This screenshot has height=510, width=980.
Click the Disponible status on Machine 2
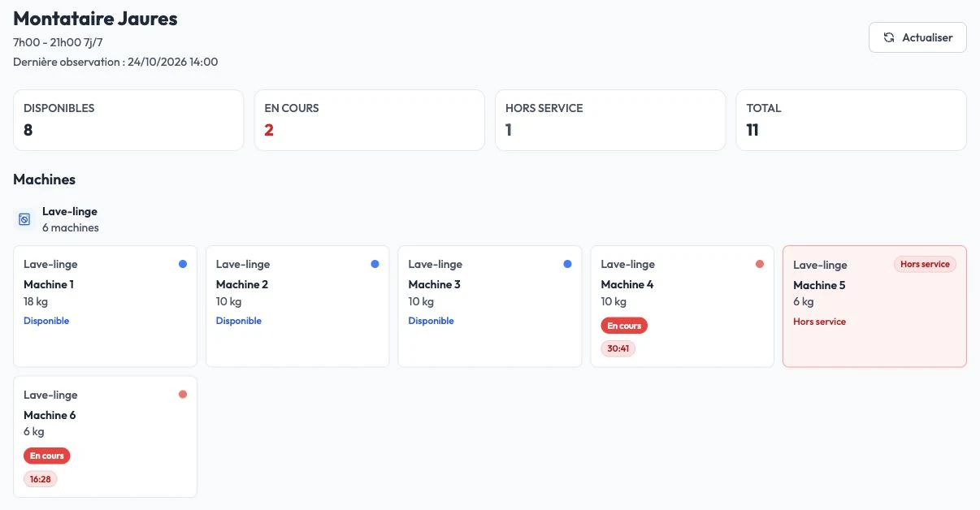(x=239, y=321)
